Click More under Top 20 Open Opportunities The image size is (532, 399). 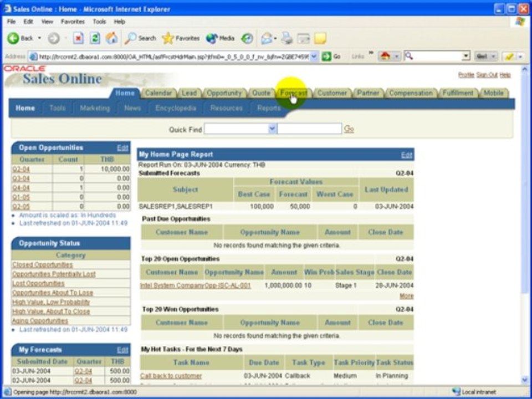[406, 296]
